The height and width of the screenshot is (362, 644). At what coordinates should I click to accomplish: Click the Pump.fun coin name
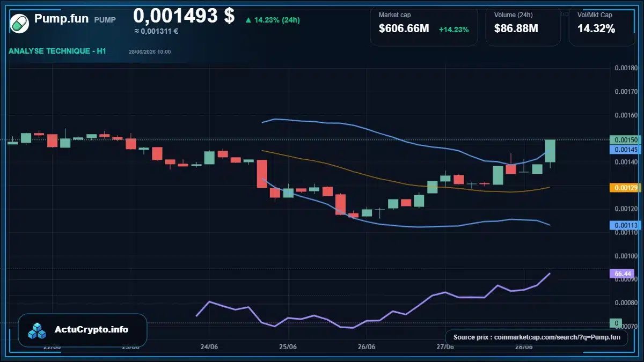click(x=61, y=19)
